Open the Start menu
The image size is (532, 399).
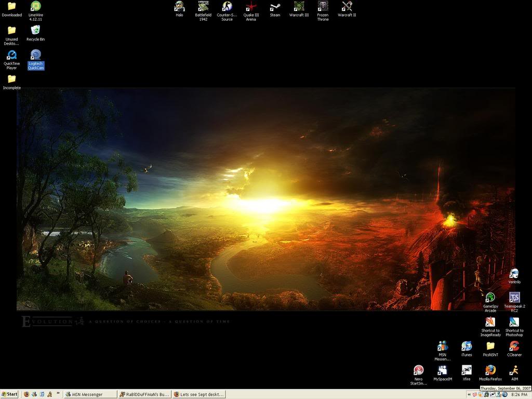[x=9, y=394]
